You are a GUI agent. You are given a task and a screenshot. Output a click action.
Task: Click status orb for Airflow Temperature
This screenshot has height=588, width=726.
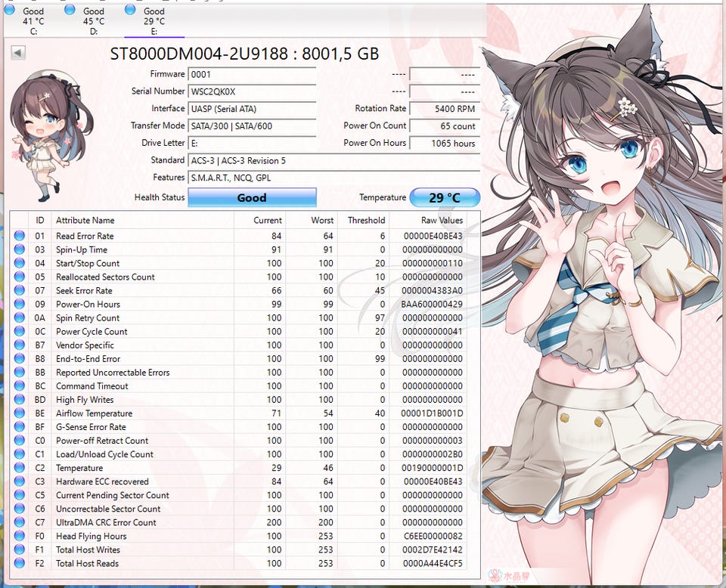point(20,413)
